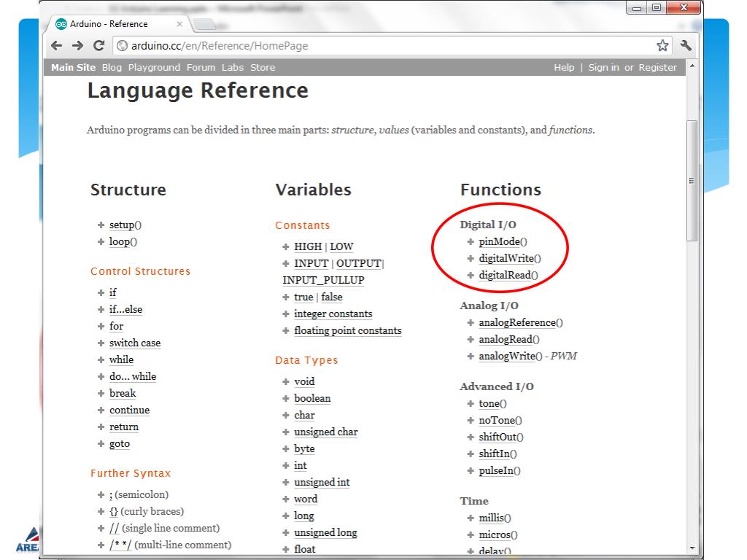Open the OUTPUT constant link

359,263
